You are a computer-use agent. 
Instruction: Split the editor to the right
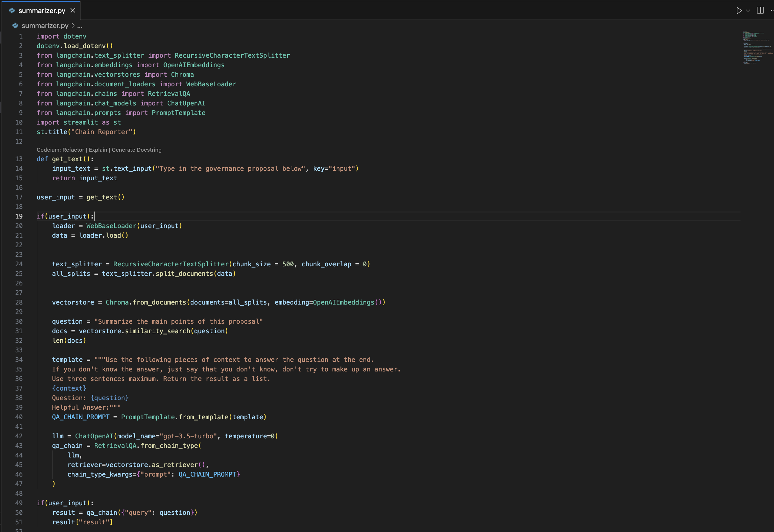760,10
